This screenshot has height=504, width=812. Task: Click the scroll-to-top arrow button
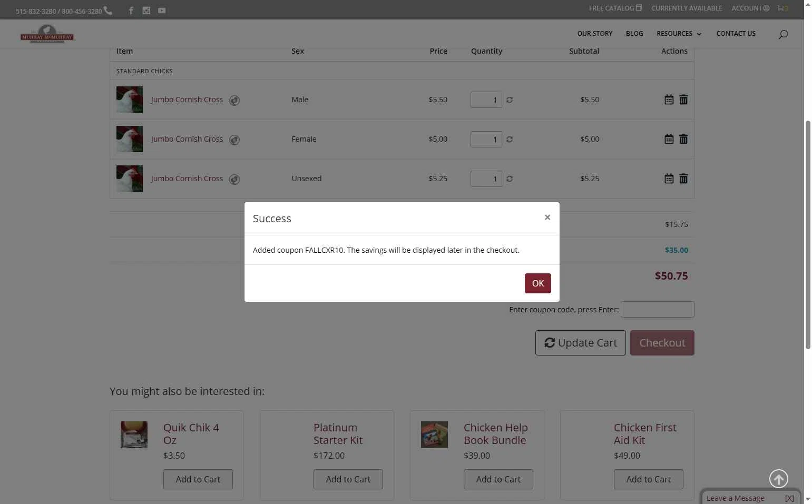pos(779,479)
